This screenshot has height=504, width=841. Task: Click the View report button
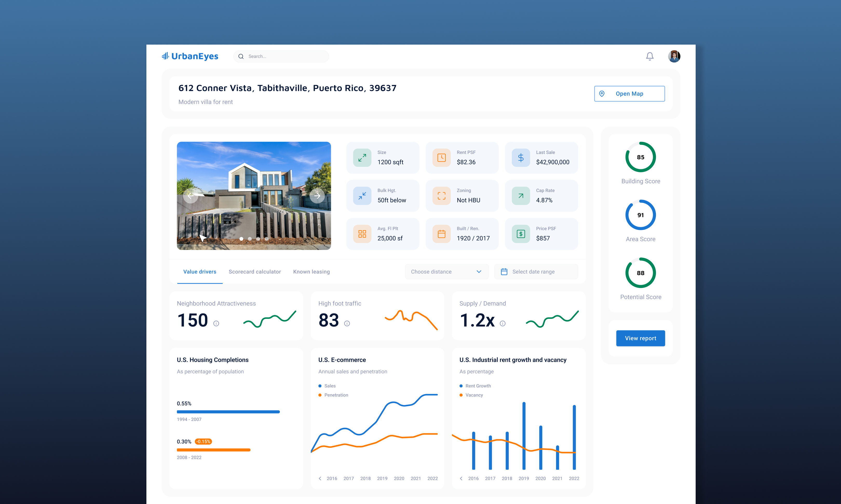(640, 338)
